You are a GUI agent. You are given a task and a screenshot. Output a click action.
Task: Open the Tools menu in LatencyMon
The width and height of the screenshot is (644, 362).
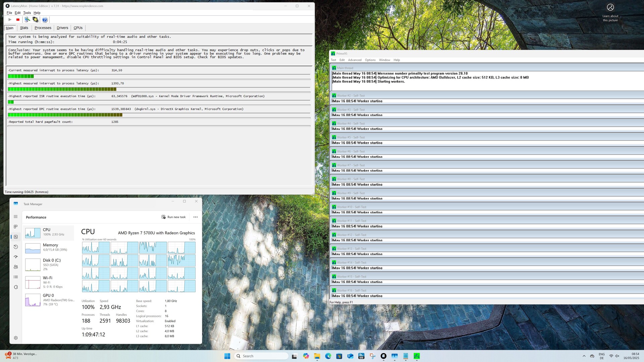pos(27,13)
